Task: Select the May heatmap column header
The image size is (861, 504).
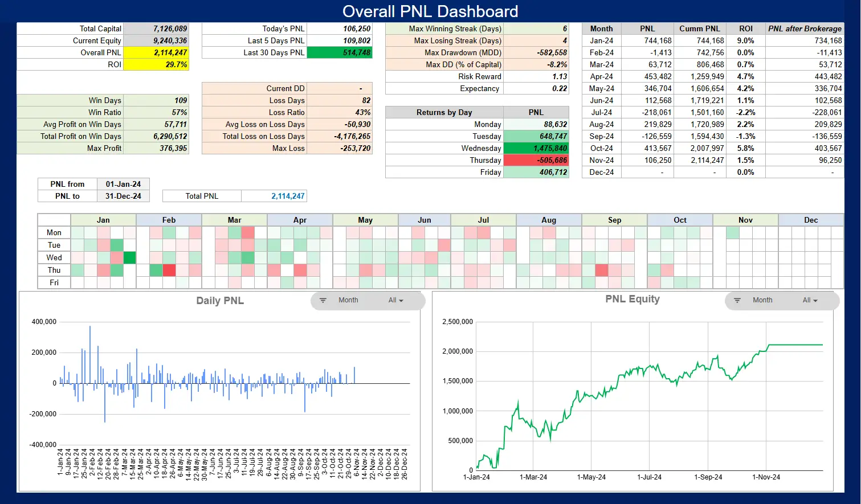Action: point(365,220)
